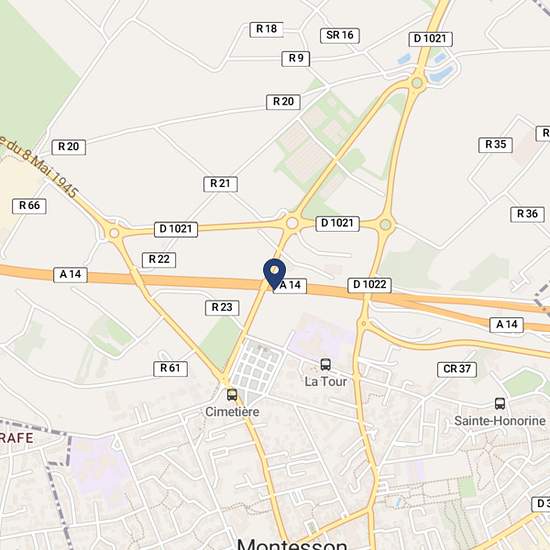Click the R 66 road label
This screenshot has height=550, width=550.
click(x=29, y=206)
